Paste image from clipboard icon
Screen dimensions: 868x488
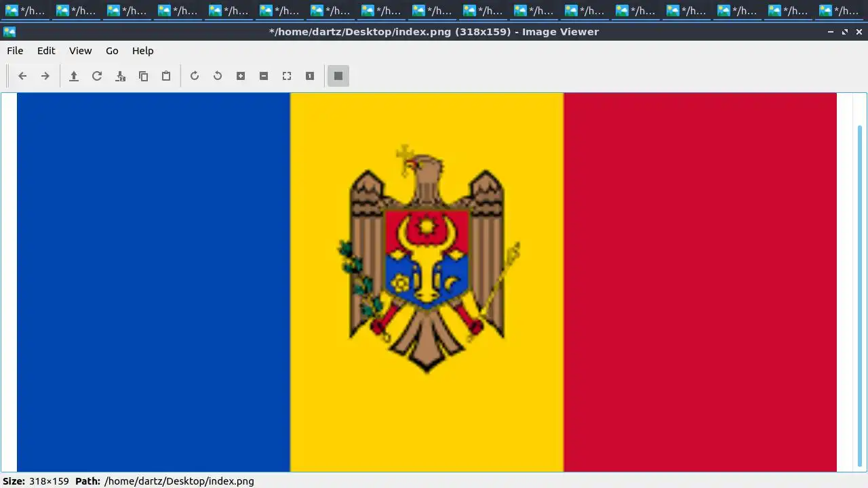click(166, 76)
